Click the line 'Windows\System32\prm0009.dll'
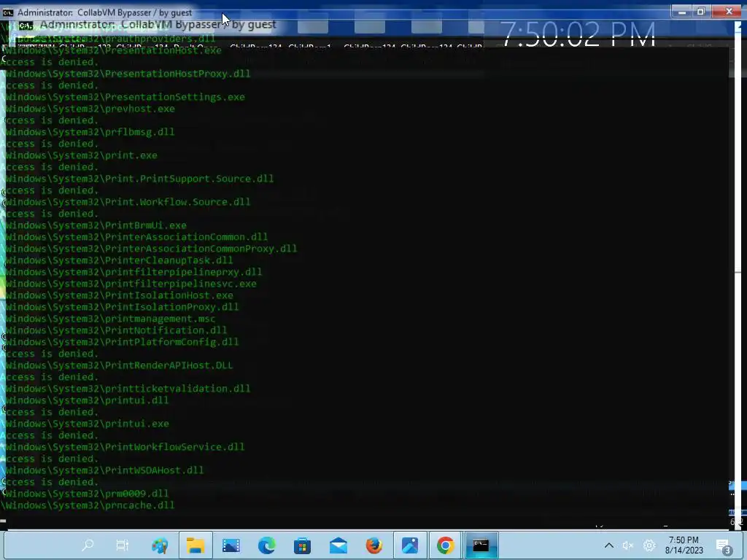This screenshot has height=560, width=747. pyautogui.click(x=87, y=494)
